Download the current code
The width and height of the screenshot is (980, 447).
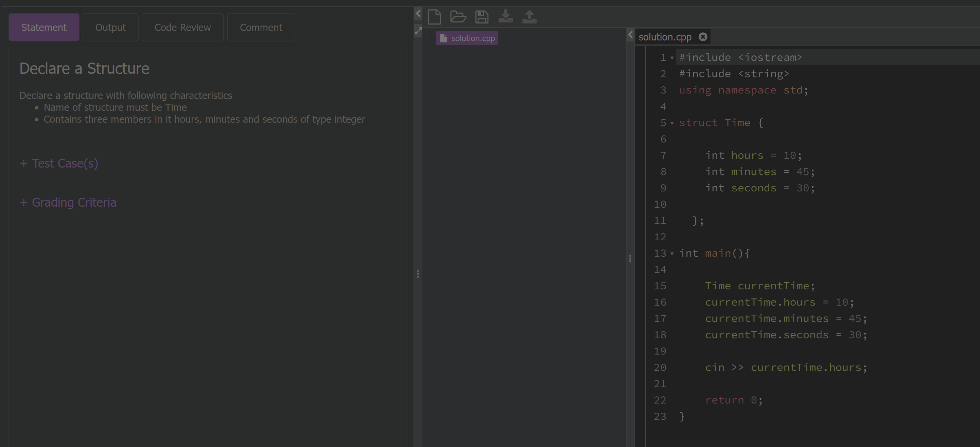(x=506, y=16)
